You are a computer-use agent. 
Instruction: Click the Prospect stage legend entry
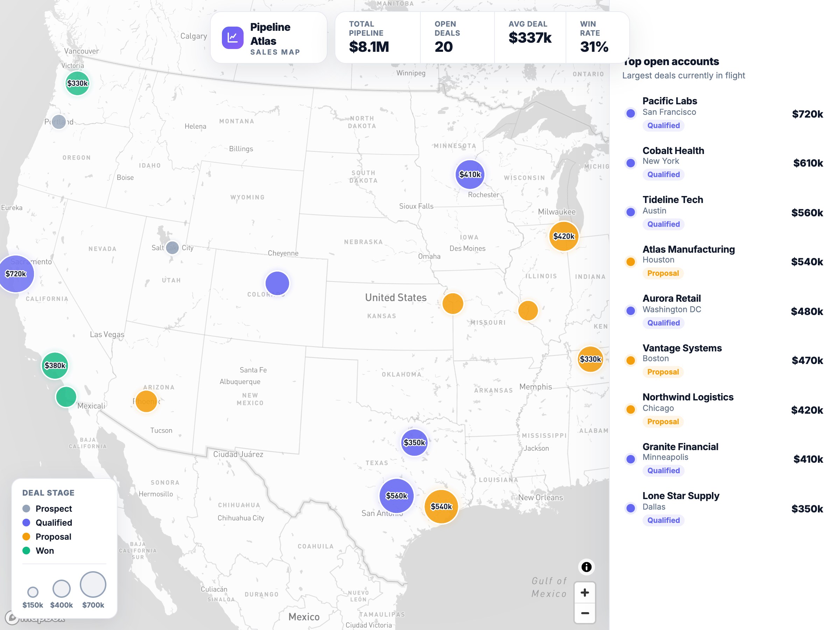[47, 509]
